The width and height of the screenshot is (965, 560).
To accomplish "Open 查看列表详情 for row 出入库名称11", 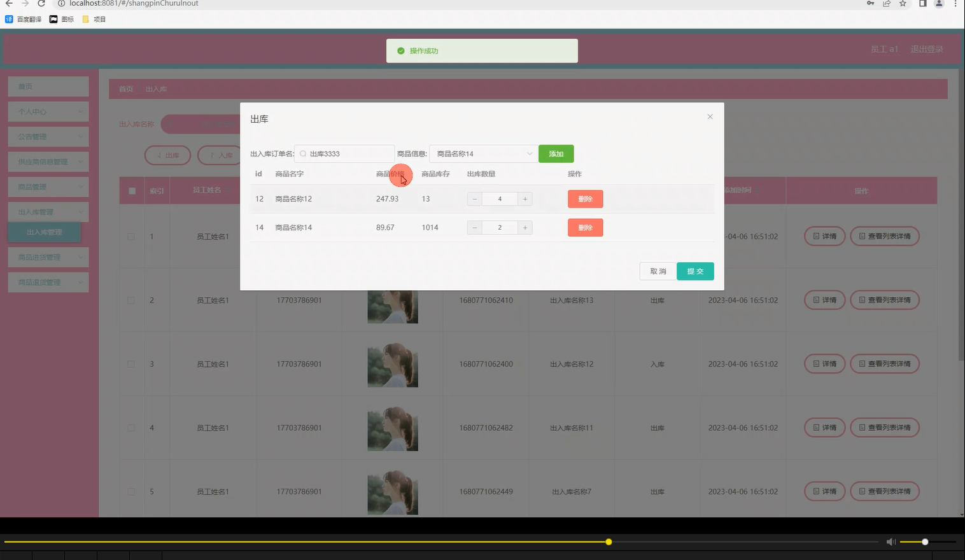I will pos(885,428).
